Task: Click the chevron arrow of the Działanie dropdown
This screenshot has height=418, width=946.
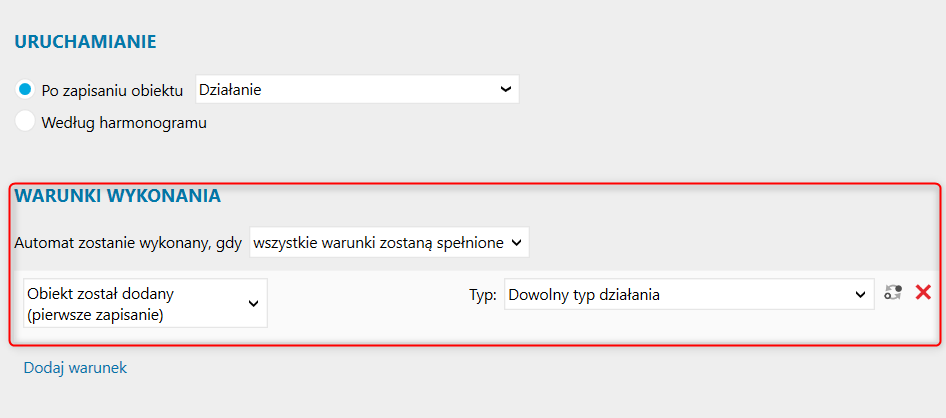Action: pyautogui.click(x=506, y=89)
